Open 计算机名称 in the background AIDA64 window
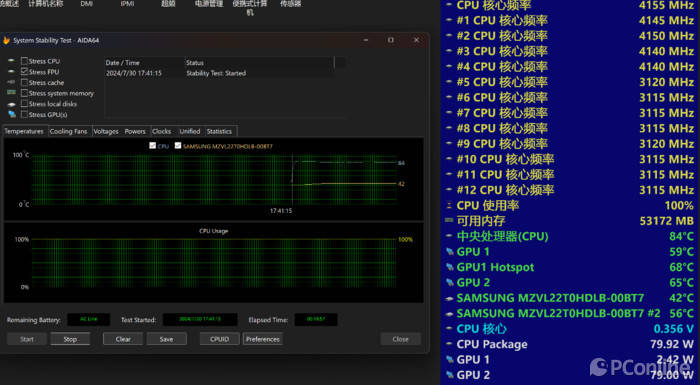The width and height of the screenshot is (700, 385). click(x=46, y=4)
